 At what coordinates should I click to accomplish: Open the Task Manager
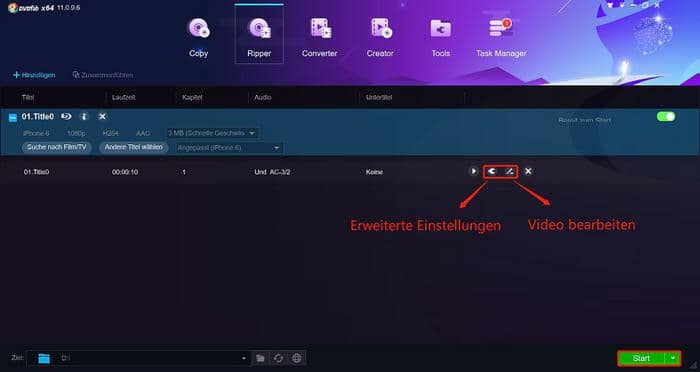click(501, 38)
